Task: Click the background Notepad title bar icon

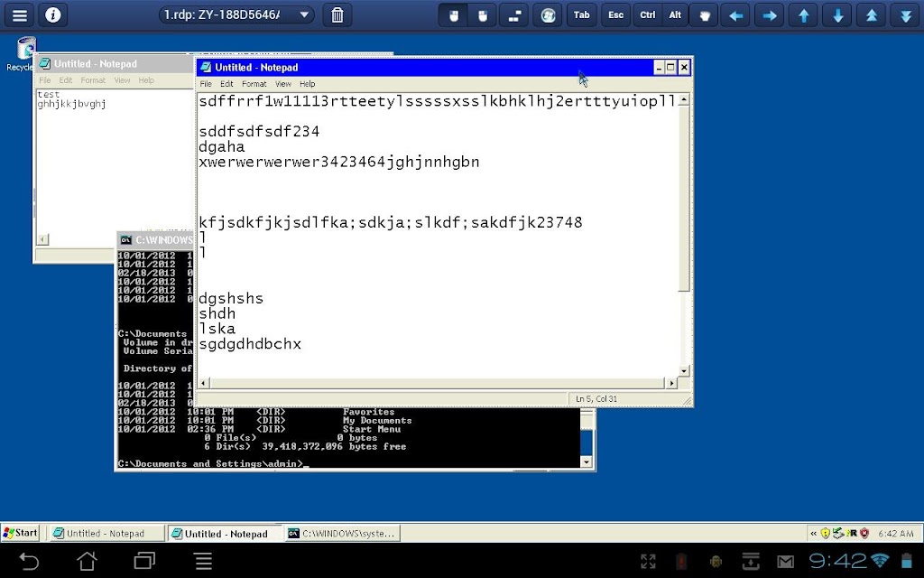Action: (x=45, y=64)
